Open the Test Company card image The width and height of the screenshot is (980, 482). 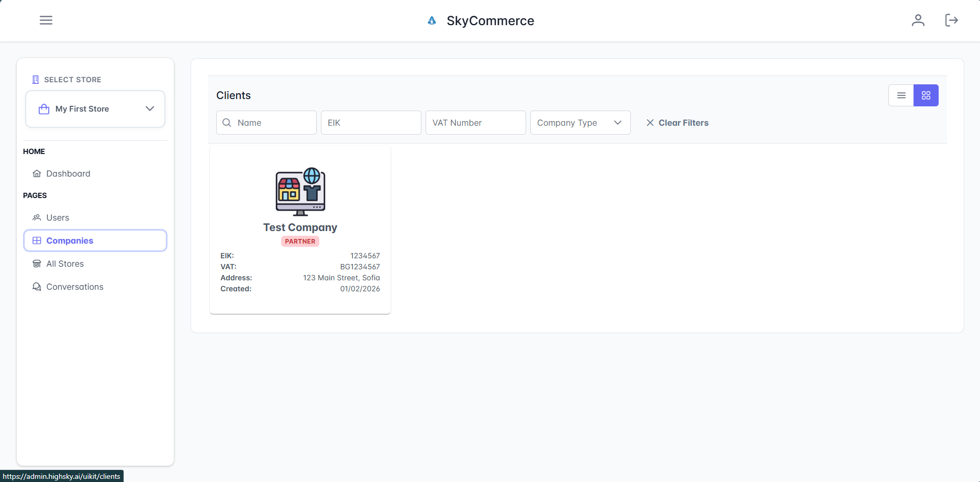point(300,192)
